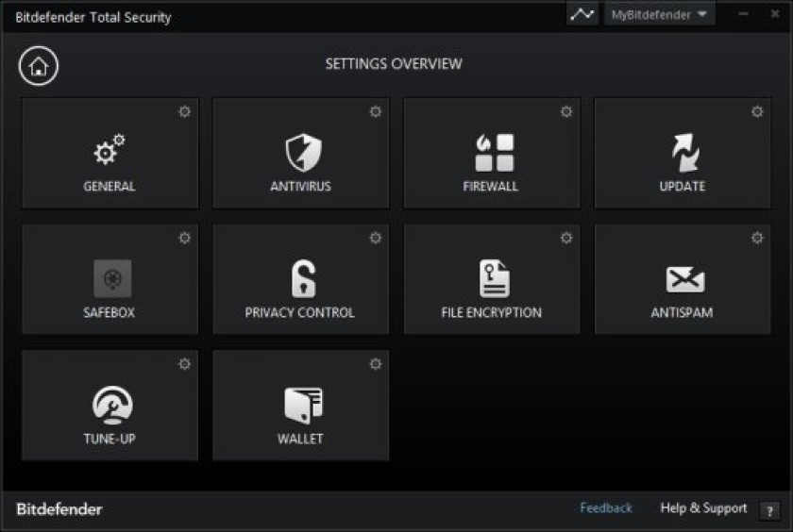Click the small gear on Tune-Up tile
This screenshot has height=532, width=793.
(185, 364)
